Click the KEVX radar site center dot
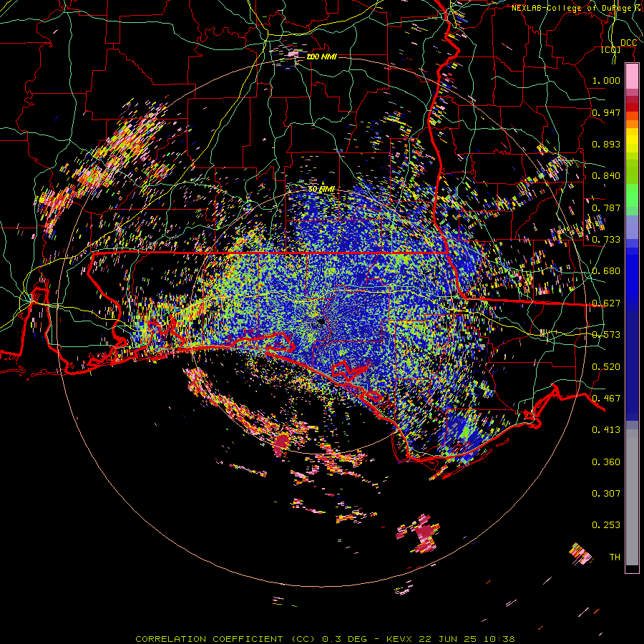Screen dimensions: 644x644 [x=321, y=321]
